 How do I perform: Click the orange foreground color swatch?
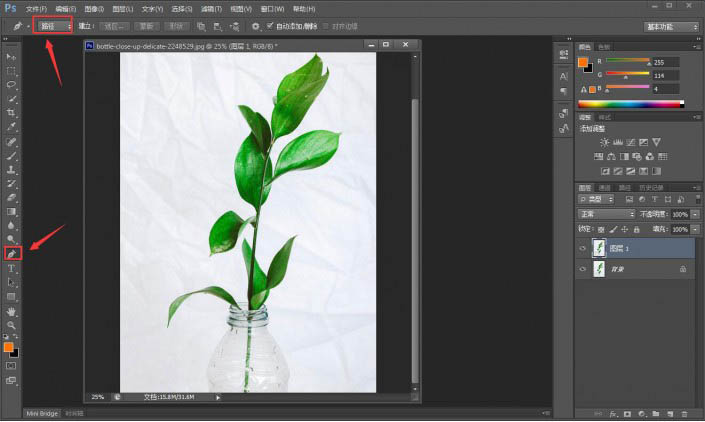coord(9,347)
